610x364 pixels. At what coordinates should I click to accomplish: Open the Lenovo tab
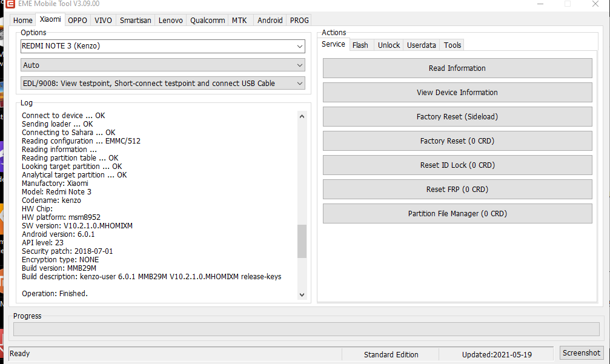pyautogui.click(x=170, y=20)
